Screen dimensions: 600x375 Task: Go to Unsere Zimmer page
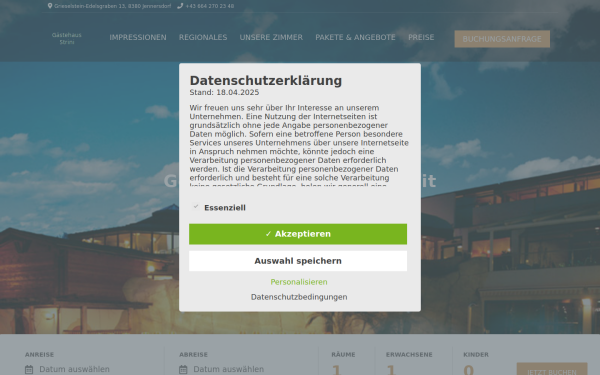pos(271,38)
